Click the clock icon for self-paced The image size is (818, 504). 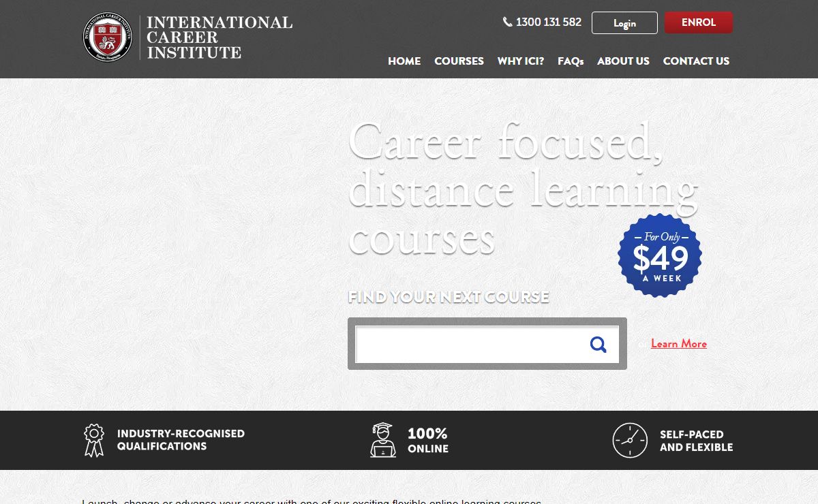(x=630, y=440)
